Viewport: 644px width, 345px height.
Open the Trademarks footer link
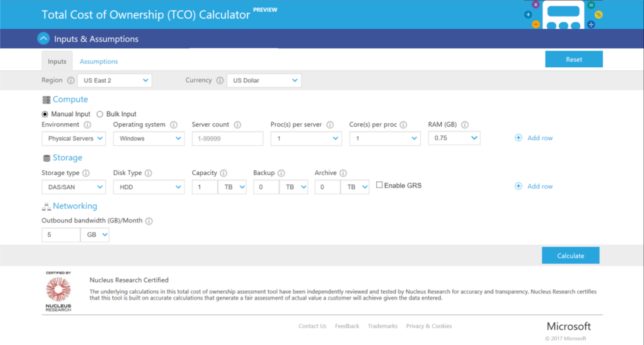(x=382, y=326)
